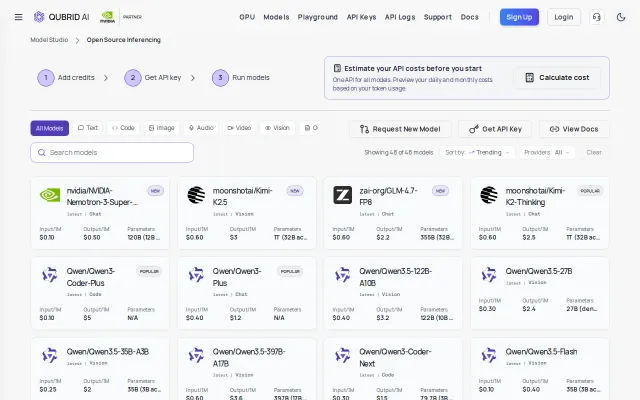This screenshot has width=640, height=400.
Task: Open the GPU menu item
Action: point(247,17)
